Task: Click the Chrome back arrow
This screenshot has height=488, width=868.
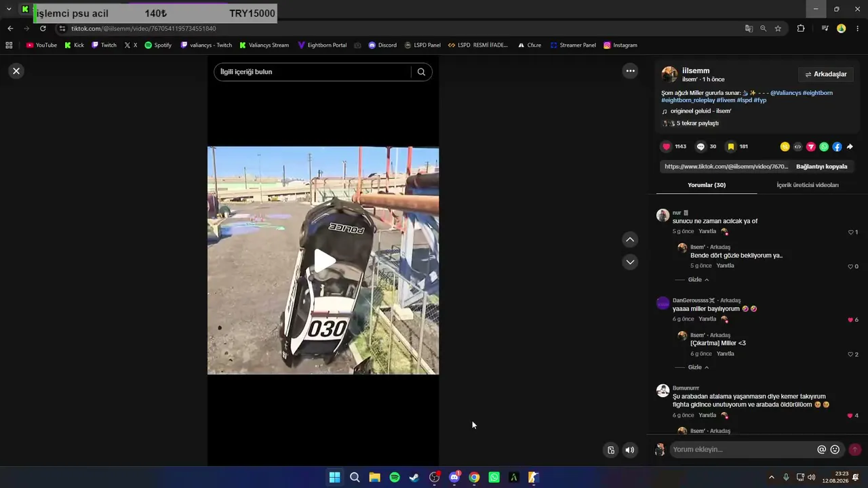Action: [10, 28]
